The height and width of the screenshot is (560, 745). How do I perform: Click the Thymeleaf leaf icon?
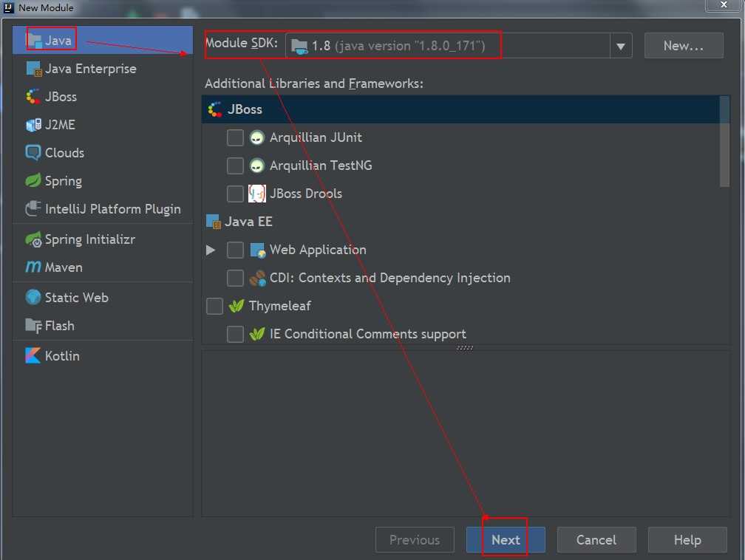click(237, 306)
